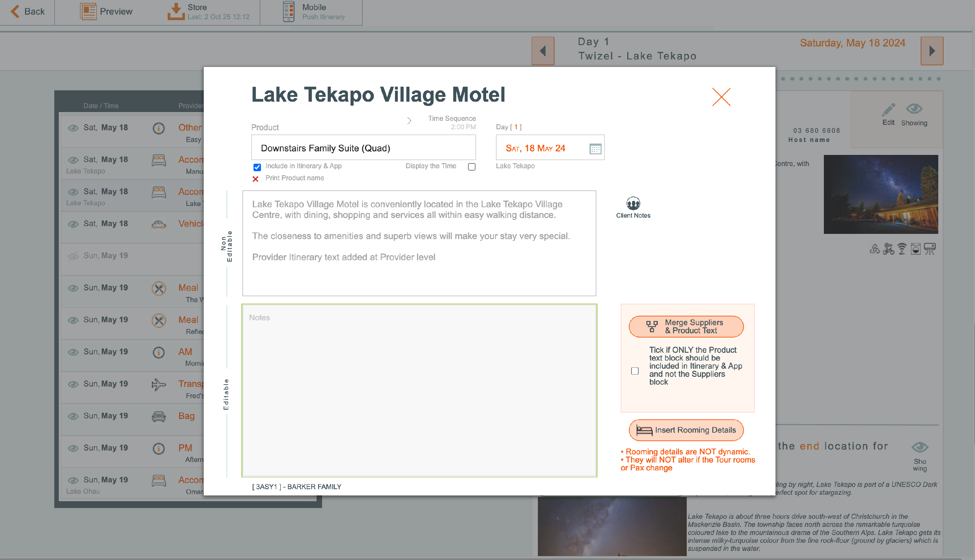The height and width of the screenshot is (560, 975).
Task: Click the Preview document icon
Action: click(88, 11)
